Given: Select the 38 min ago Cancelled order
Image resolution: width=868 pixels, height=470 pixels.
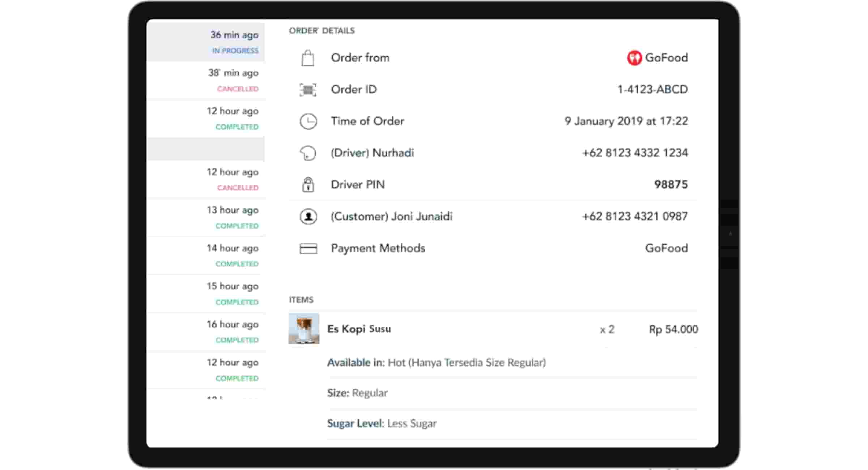Looking at the screenshot, I should (205, 80).
